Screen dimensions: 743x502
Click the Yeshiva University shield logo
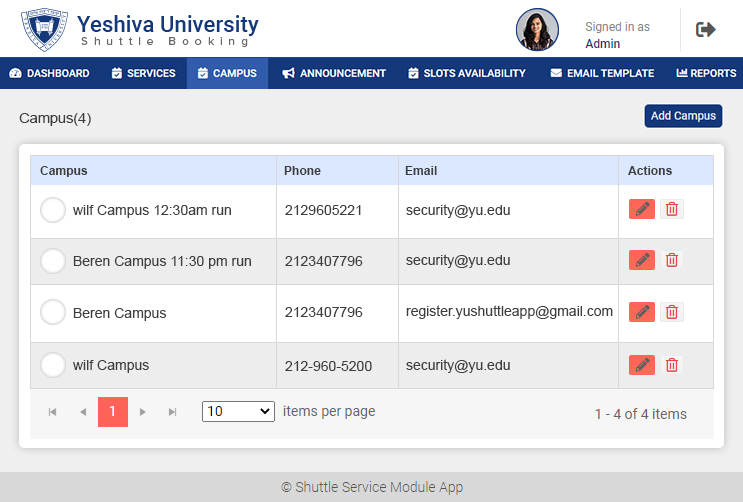(x=45, y=29)
